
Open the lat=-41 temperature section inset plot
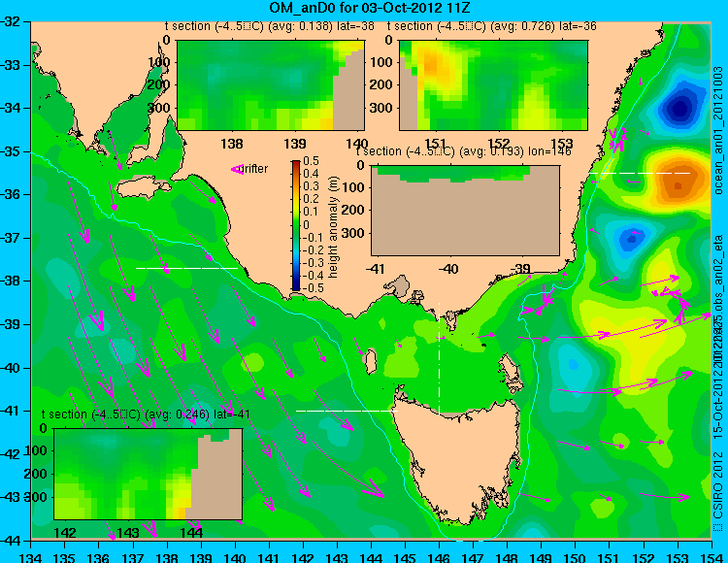click(x=149, y=474)
